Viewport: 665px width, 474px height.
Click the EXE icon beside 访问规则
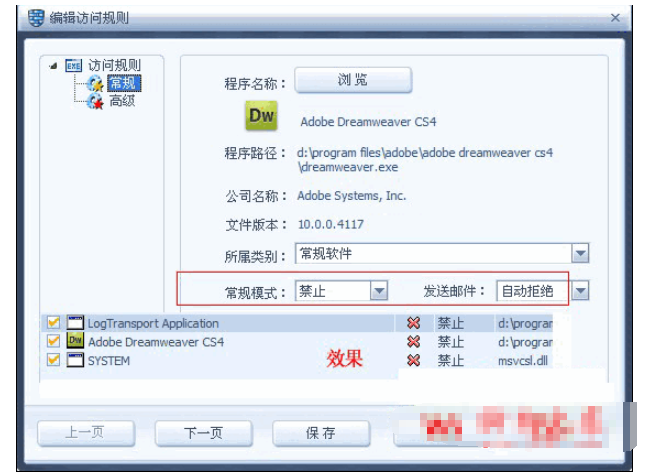point(74,66)
